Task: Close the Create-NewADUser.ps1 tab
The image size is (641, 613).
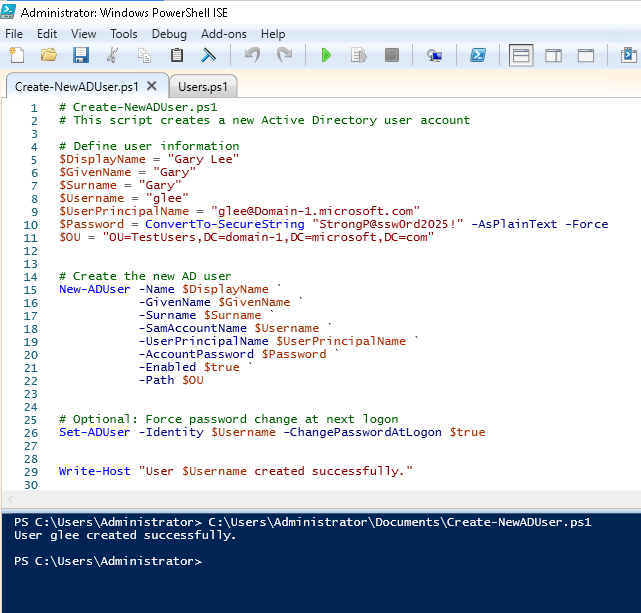Action: coord(152,86)
